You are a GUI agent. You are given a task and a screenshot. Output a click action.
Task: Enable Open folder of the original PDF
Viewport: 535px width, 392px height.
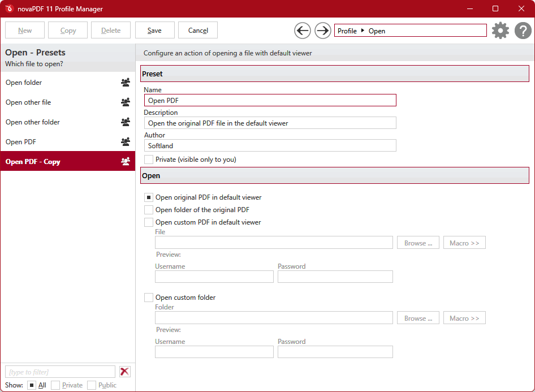[x=148, y=210]
